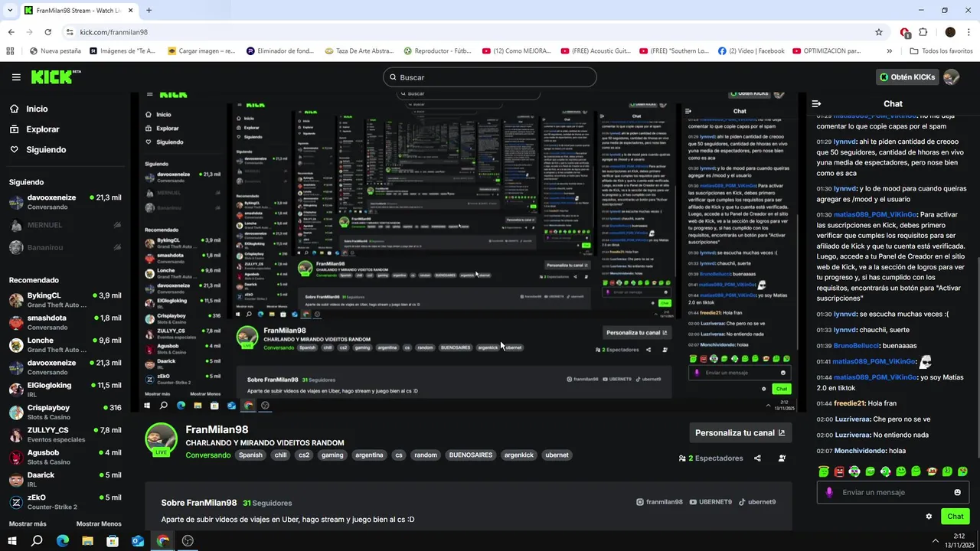Open Siguiendo in sidebar
This screenshot has height=551, width=980.
click(x=38, y=149)
